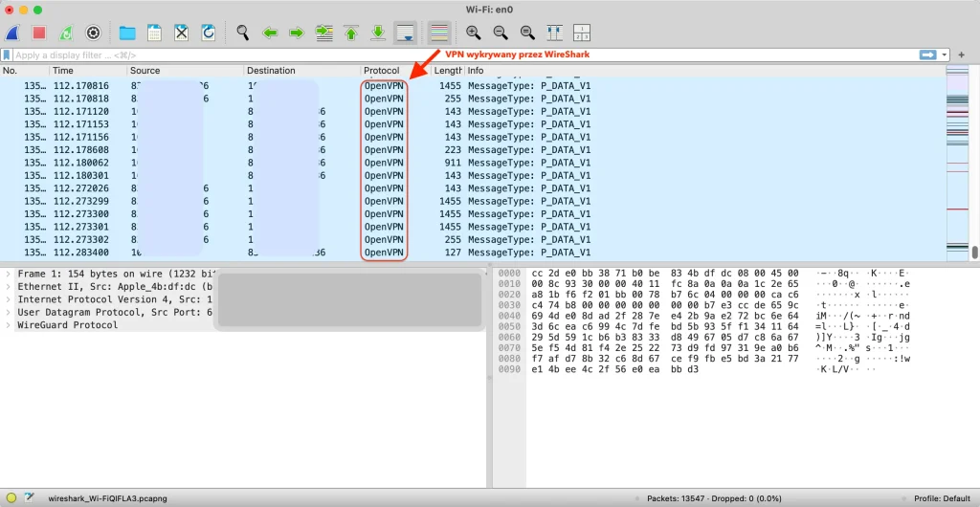Click the Go to specified packet icon
980x507 pixels.
click(x=323, y=33)
